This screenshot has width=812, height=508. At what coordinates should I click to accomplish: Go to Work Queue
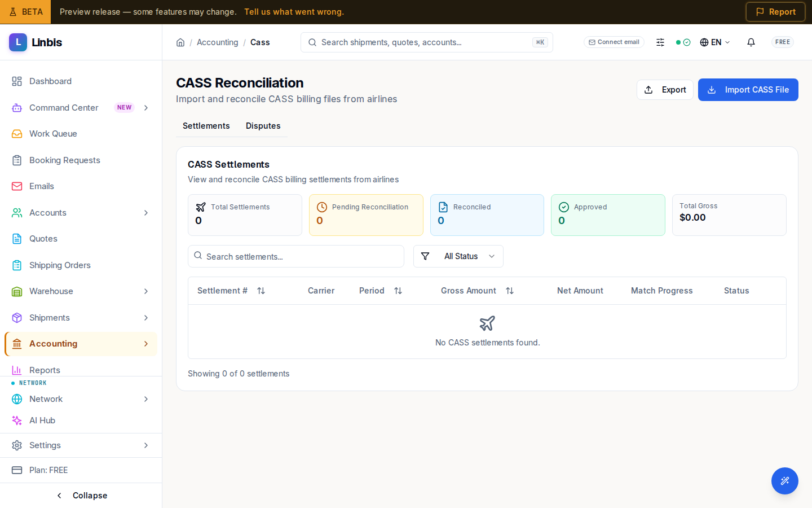click(81, 134)
